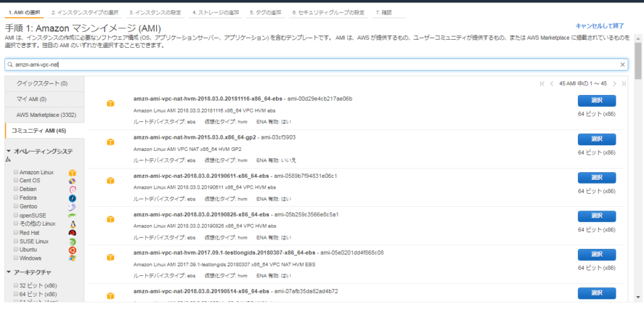
Task: Click cube icon for ami-07afb35da82ad4b72
Action: pyautogui.click(x=110, y=296)
